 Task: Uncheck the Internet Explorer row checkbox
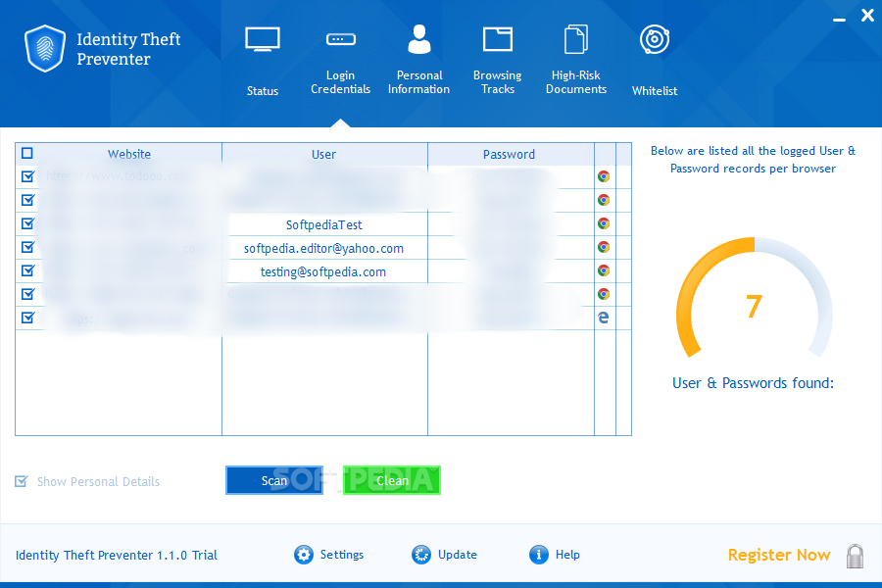[27, 318]
